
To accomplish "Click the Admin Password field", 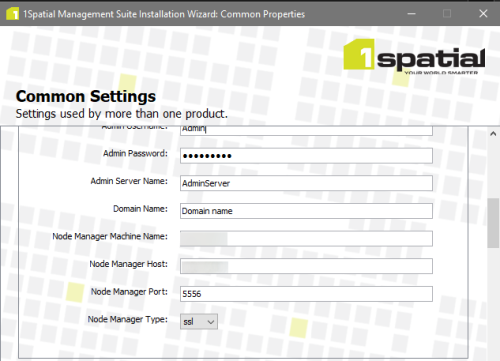I will click(x=306, y=156).
